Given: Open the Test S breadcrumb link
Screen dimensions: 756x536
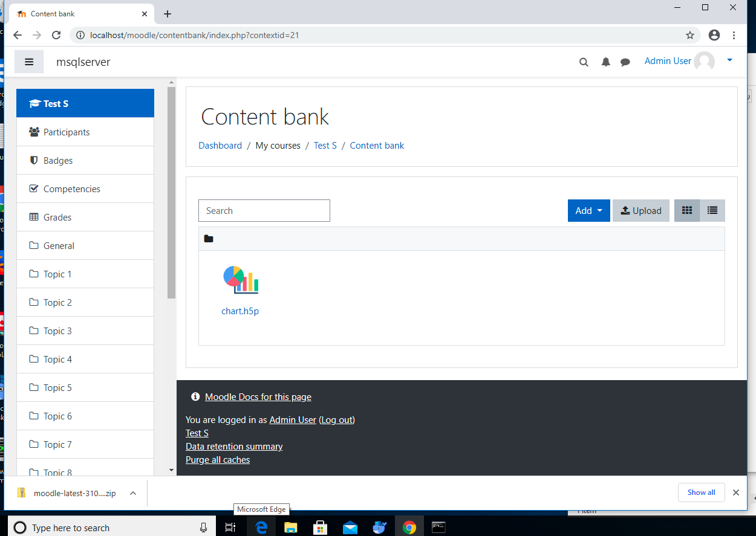Looking at the screenshot, I should (x=325, y=145).
